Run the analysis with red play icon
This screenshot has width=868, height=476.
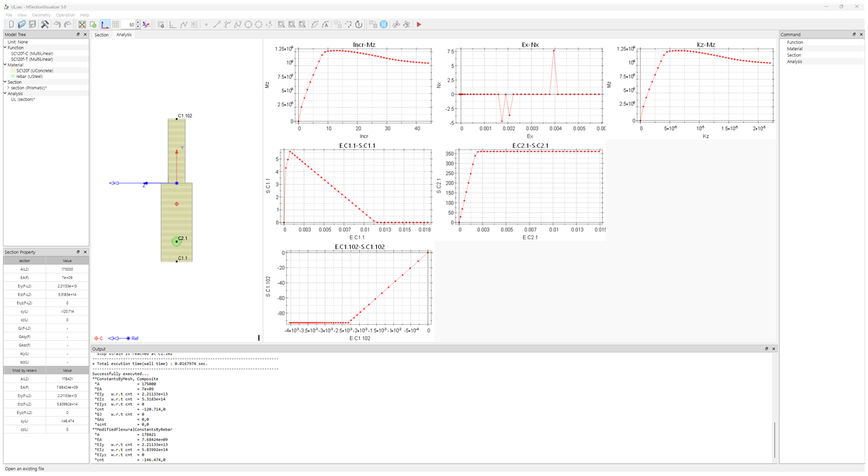pos(419,24)
